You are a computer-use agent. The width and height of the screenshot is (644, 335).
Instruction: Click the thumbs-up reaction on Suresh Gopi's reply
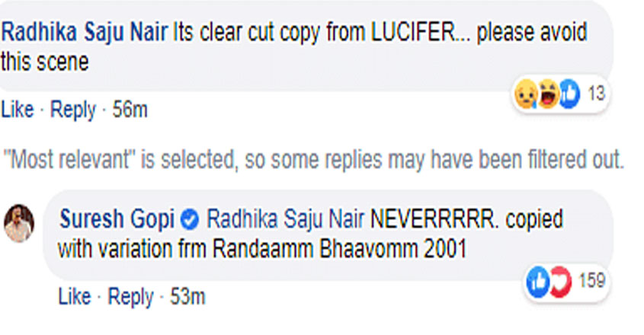538,282
